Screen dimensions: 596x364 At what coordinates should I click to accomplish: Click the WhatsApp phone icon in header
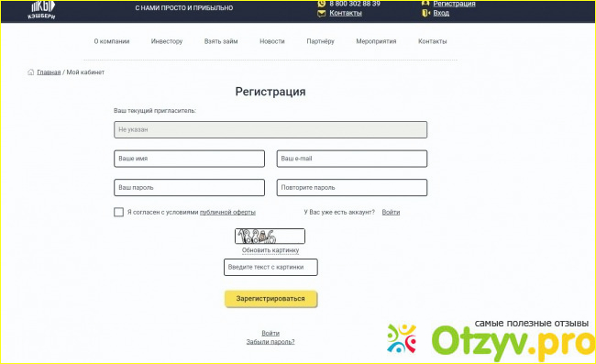pos(322,4)
